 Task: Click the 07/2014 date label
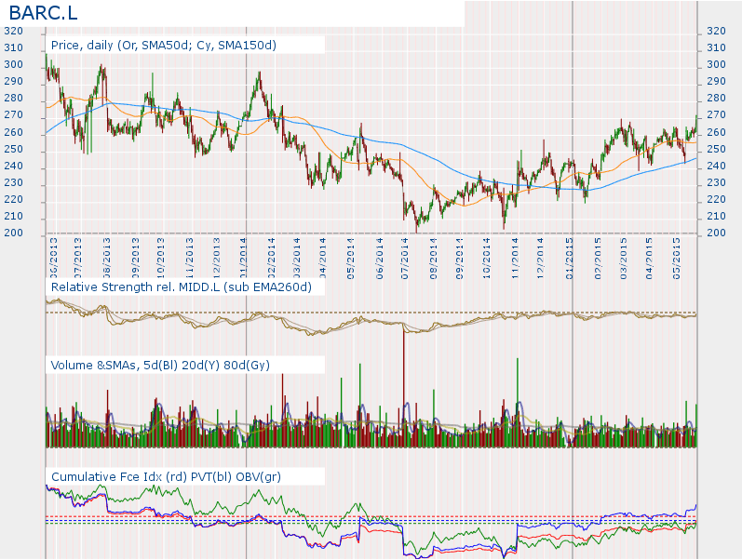click(406, 257)
